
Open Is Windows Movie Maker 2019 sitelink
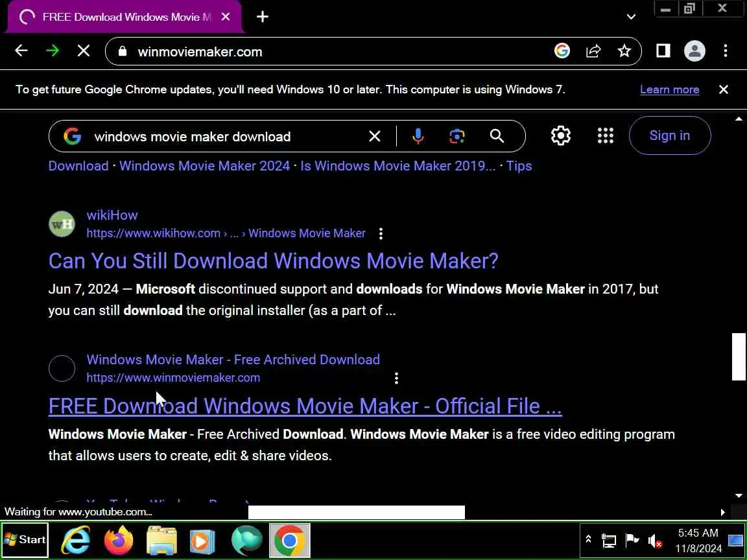pos(397,166)
